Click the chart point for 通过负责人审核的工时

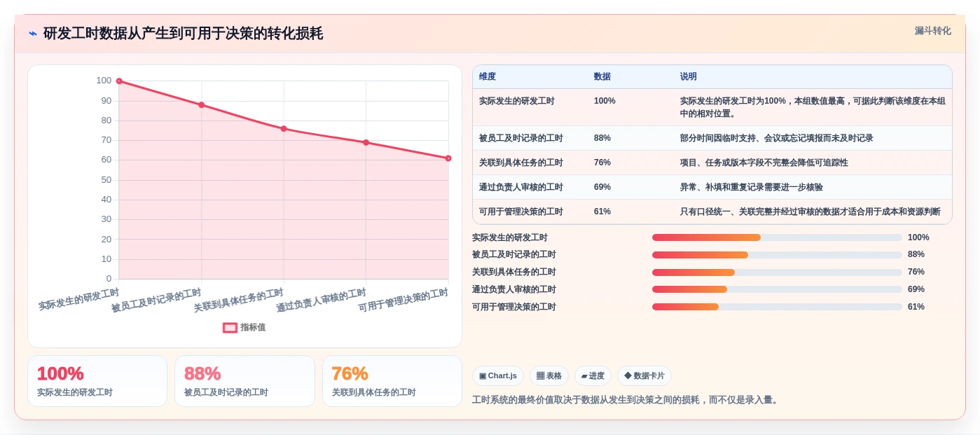point(366,142)
